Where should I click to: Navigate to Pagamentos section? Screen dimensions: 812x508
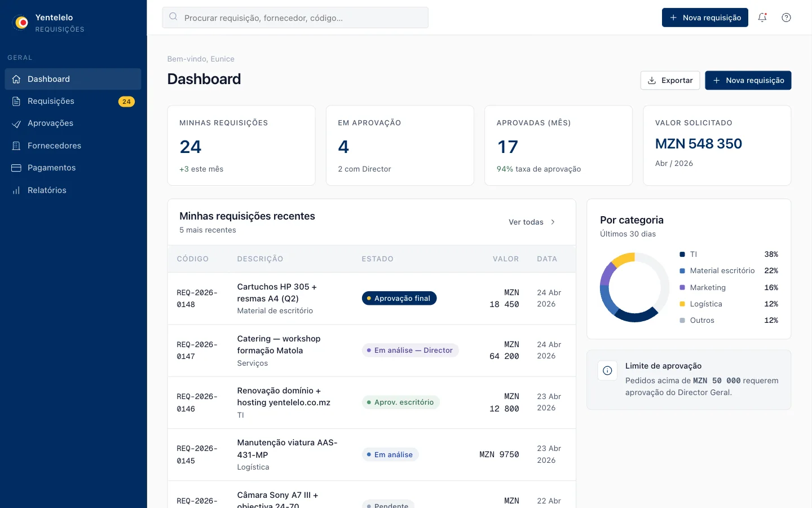73,168
